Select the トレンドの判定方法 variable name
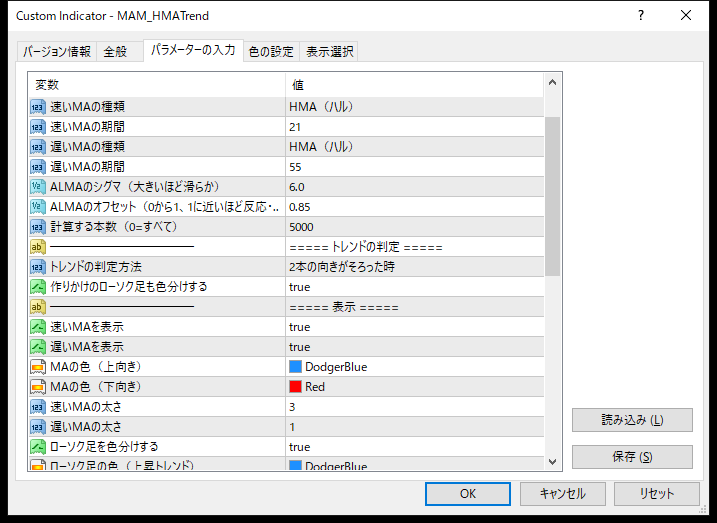Image resolution: width=717 pixels, height=523 pixels. [x=96, y=267]
